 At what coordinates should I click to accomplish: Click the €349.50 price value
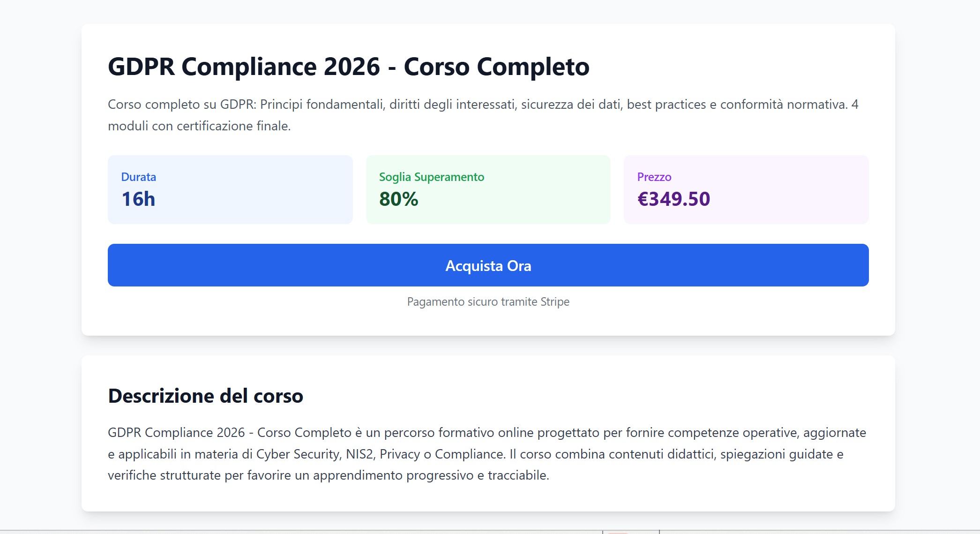[x=674, y=198]
